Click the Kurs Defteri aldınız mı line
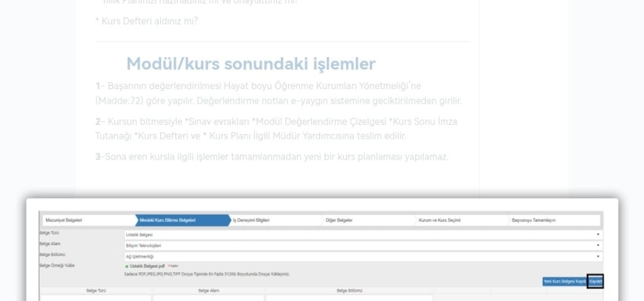 pos(147,21)
